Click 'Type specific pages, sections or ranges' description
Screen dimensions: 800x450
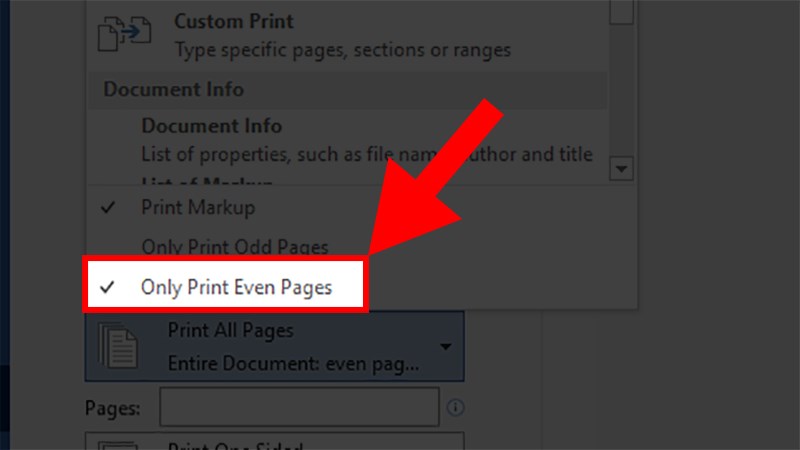(342, 49)
